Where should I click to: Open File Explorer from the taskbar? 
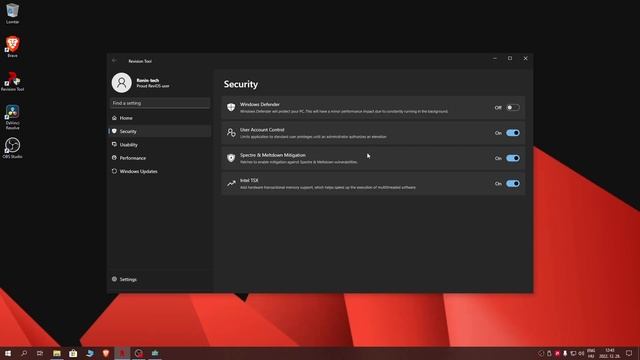[x=57, y=353]
